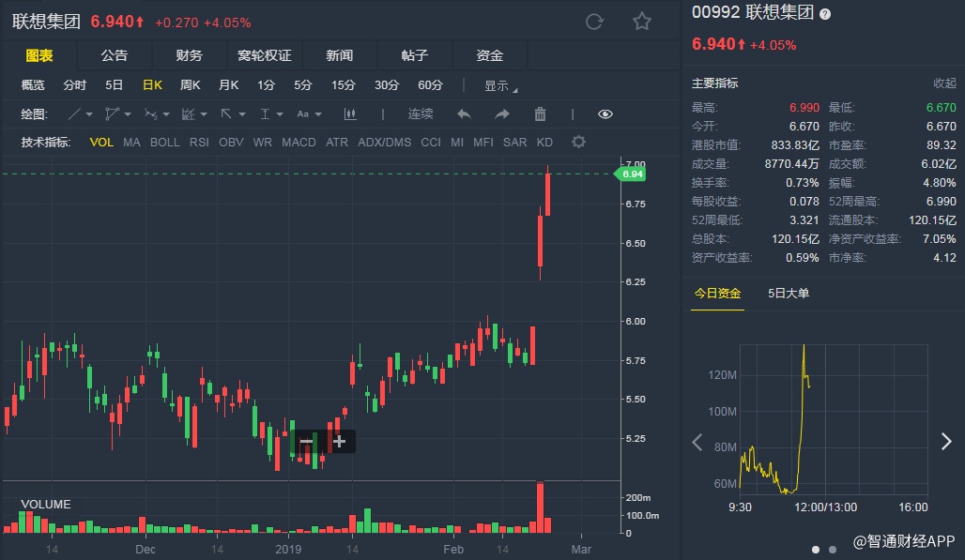Zoom in chart with plus button
The width and height of the screenshot is (965, 560).
pyautogui.click(x=339, y=442)
